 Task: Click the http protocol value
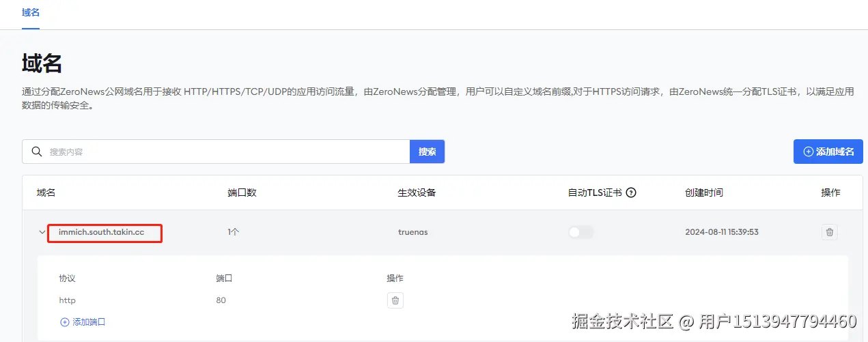(x=67, y=300)
